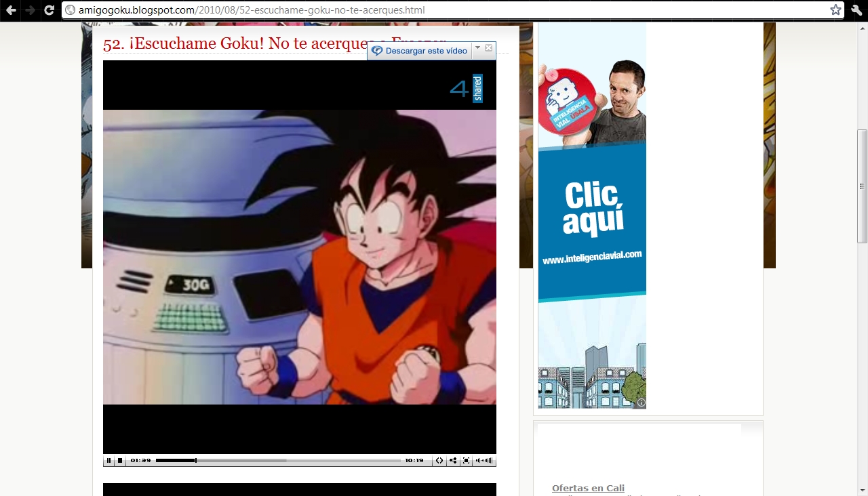
Task: Click the Goku video frame
Action: [300, 257]
